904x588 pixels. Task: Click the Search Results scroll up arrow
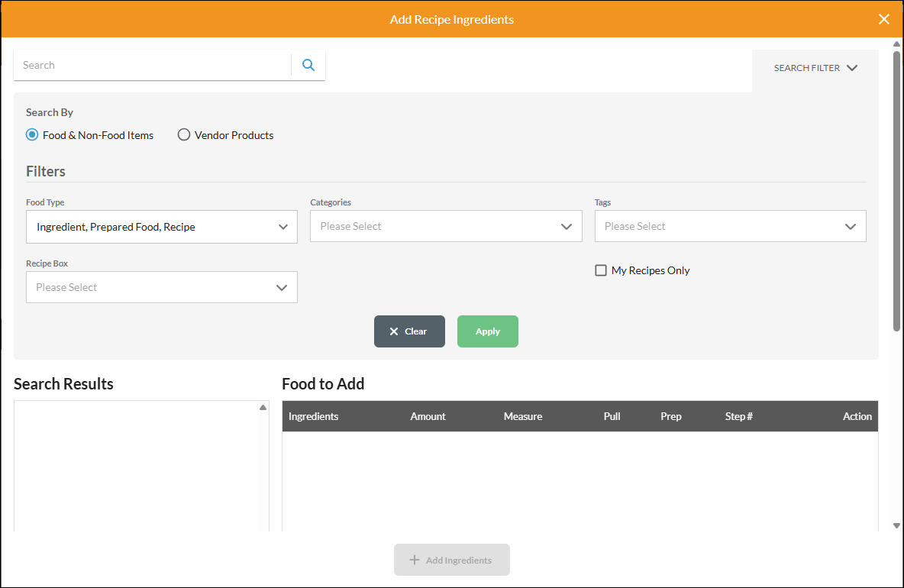263,408
